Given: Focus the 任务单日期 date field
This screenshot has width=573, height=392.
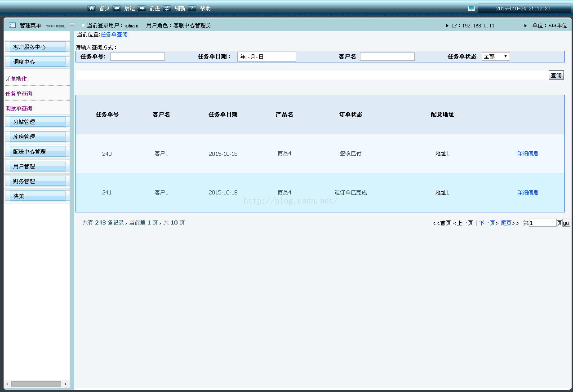Looking at the screenshot, I should click(267, 57).
